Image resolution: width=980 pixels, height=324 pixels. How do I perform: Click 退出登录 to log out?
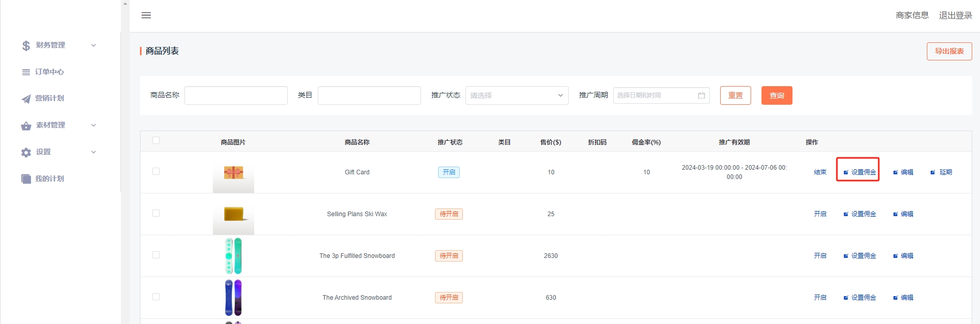[x=955, y=15]
